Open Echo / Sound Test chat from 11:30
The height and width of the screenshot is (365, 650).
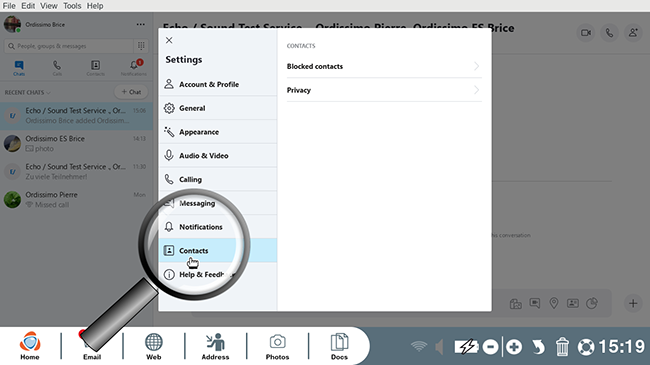pos(76,171)
